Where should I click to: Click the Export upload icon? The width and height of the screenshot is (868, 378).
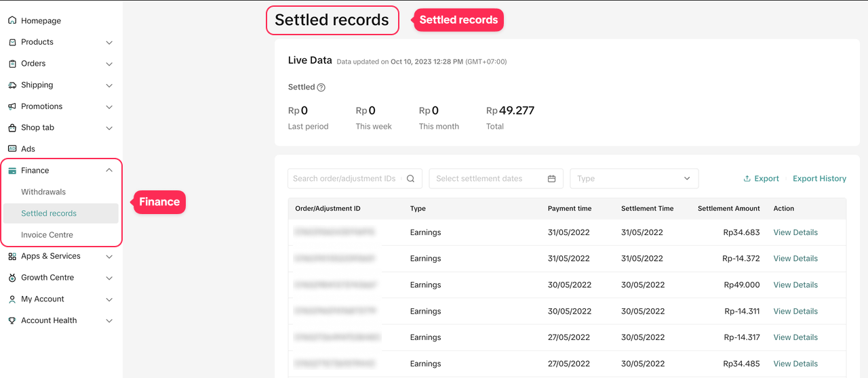point(747,179)
